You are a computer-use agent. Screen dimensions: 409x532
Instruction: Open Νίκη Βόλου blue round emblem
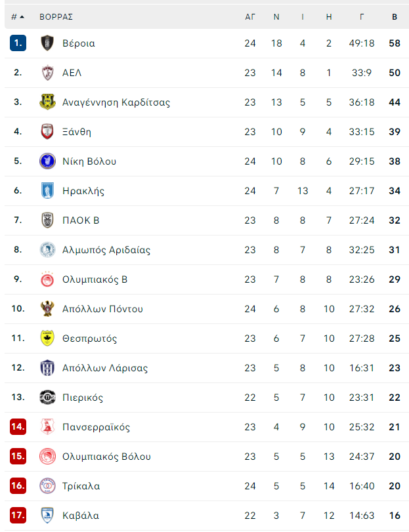[47, 161]
